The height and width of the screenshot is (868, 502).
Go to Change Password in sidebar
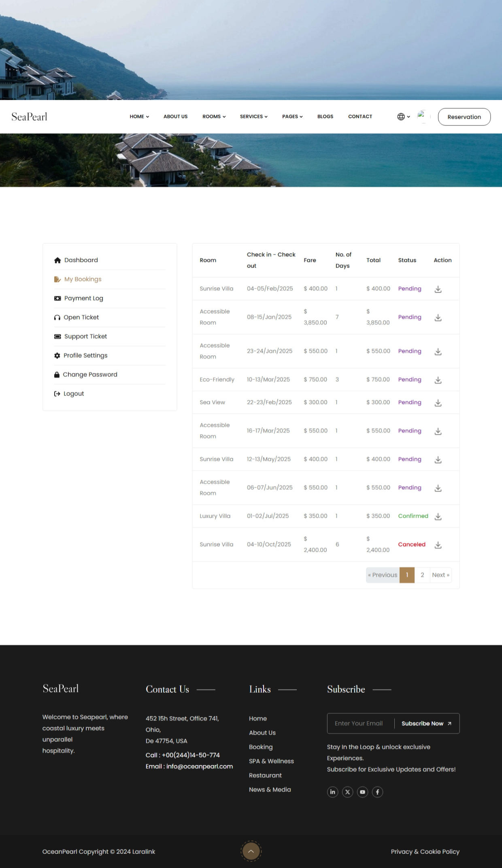pos(90,374)
